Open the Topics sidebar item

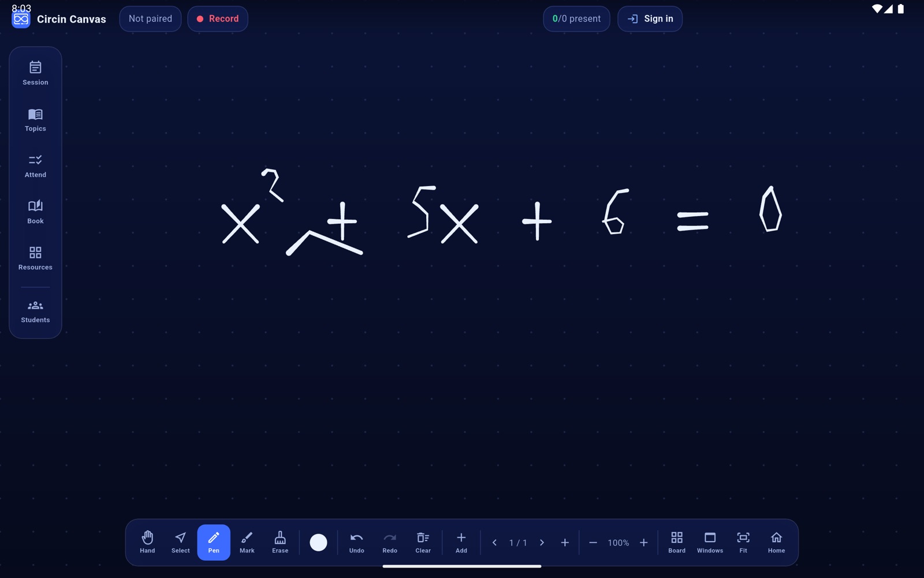point(35,119)
